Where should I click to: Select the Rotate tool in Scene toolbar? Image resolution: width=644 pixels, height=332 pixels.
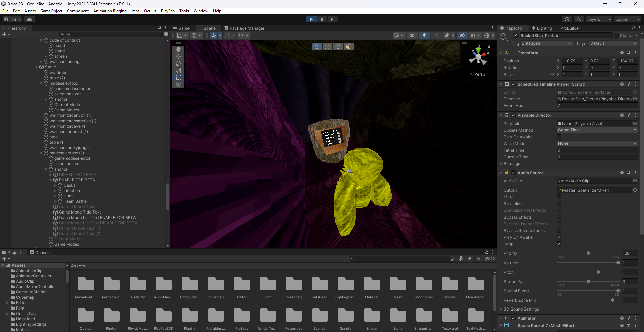178,63
